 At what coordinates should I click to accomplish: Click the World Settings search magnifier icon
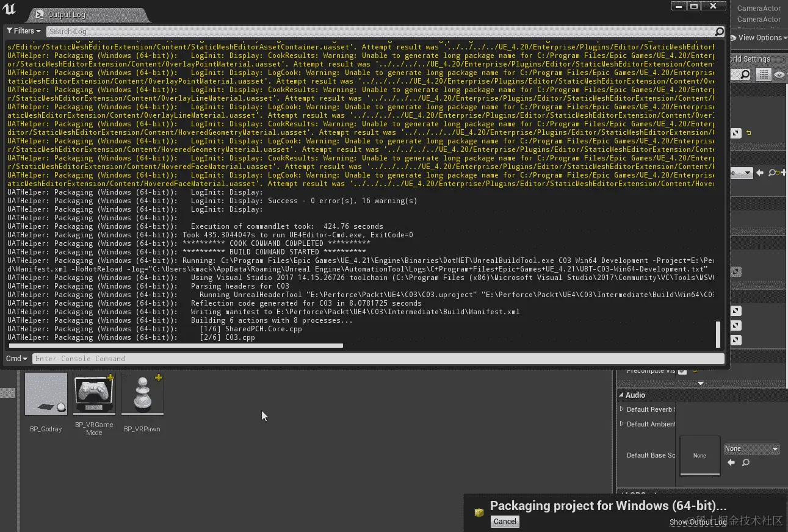tap(745, 74)
